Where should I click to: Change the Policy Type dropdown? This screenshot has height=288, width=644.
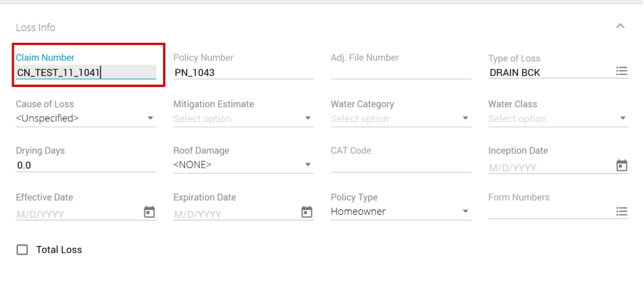(400, 212)
